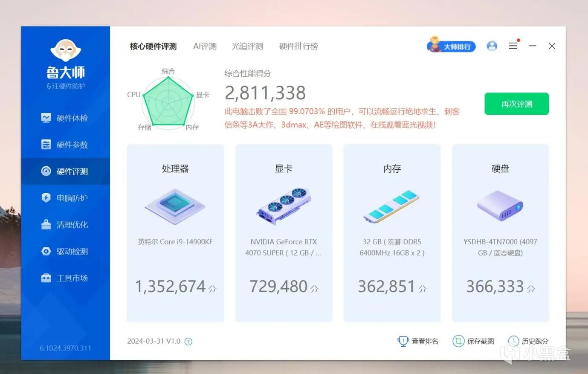Switch to the AI评测 tab
The height and width of the screenshot is (374, 588).
(205, 46)
